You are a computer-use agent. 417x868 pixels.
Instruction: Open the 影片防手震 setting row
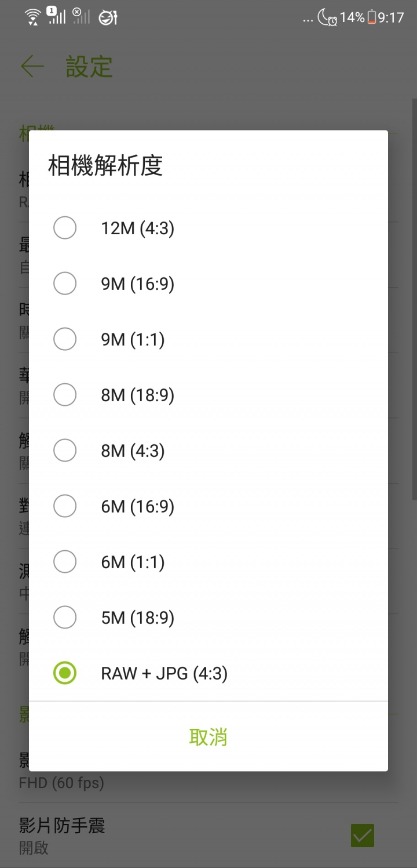[209, 836]
